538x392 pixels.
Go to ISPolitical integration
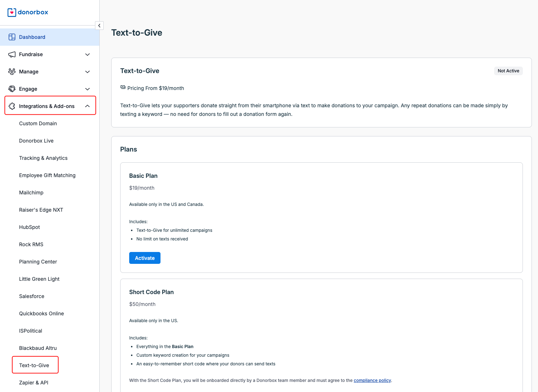click(x=31, y=331)
